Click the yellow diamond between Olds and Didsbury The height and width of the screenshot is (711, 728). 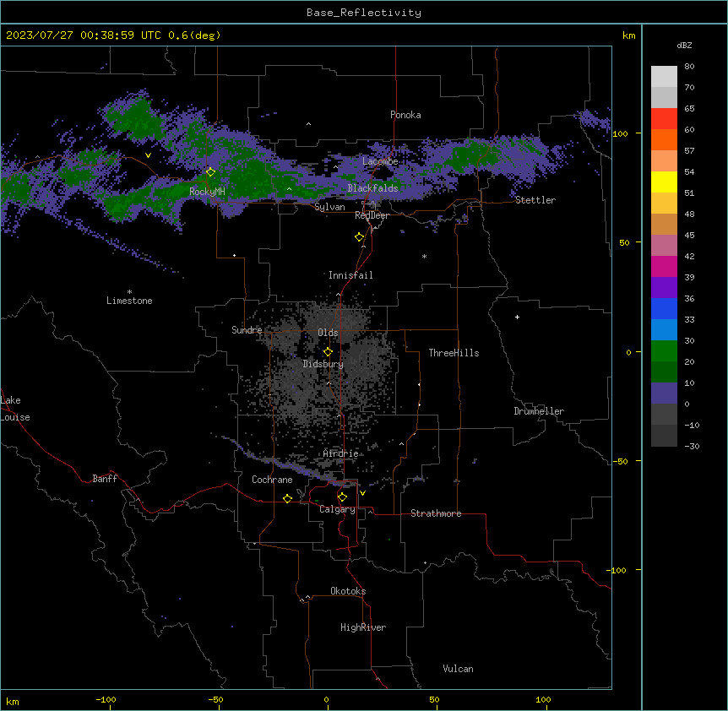[x=328, y=352]
